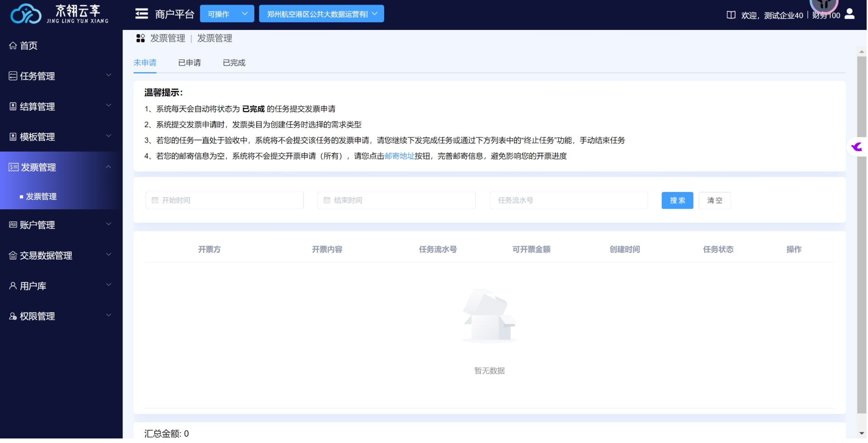This screenshot has height=443, width=868.
Task: Select 发票管理 submenu item
Action: [x=41, y=197]
